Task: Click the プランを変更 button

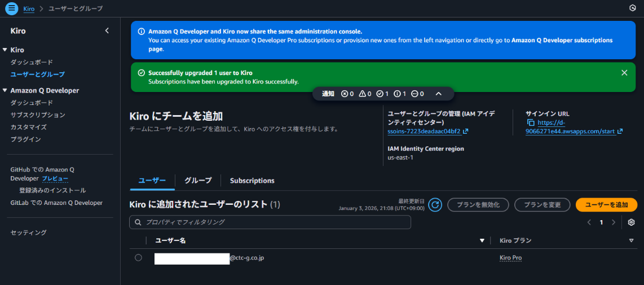Action: pos(542,205)
